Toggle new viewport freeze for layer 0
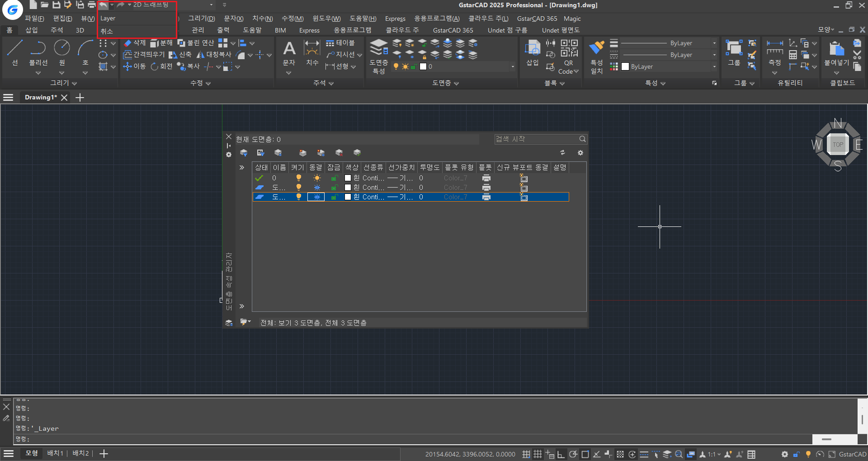868x461 pixels. coord(524,178)
